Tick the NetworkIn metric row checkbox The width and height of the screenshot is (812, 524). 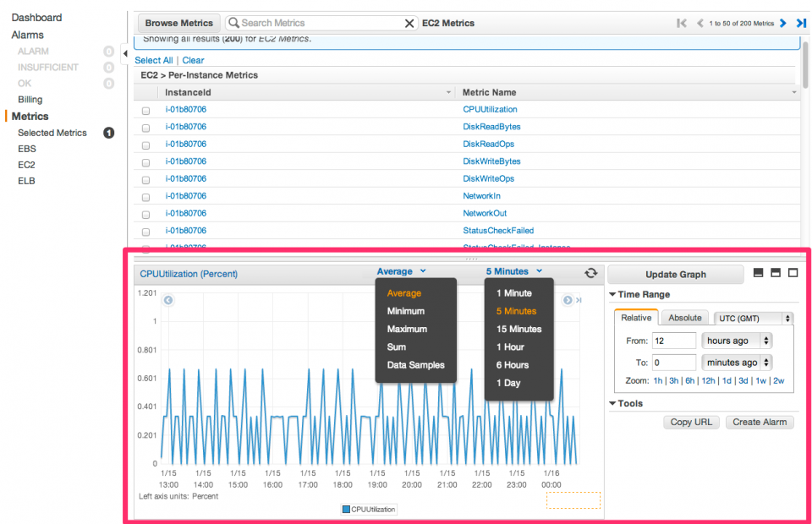click(145, 196)
